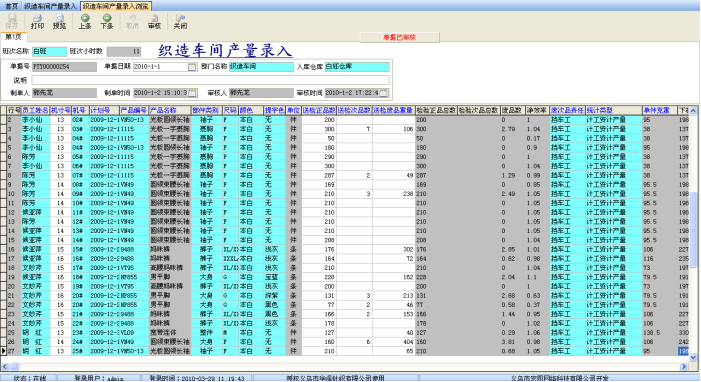Screen dimensions: 701x382
Task: Click the horizontal scrollbar right arrow
Action: (684, 366)
